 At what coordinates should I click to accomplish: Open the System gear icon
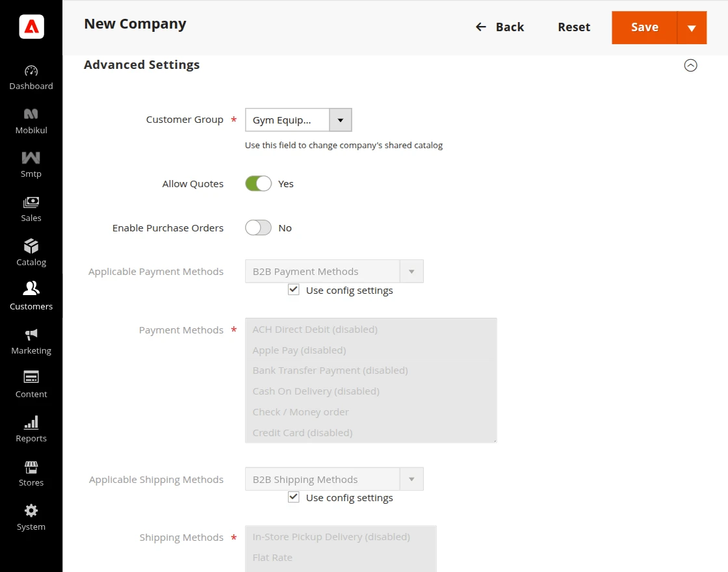[x=31, y=511]
